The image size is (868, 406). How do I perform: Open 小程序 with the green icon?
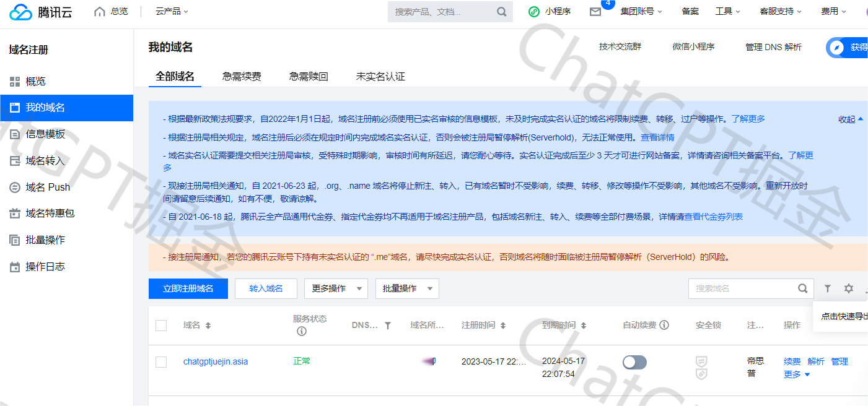tap(534, 12)
